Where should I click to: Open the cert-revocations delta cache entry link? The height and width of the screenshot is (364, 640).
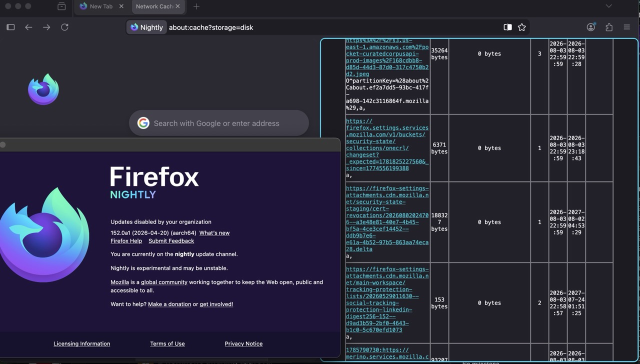pos(387,218)
